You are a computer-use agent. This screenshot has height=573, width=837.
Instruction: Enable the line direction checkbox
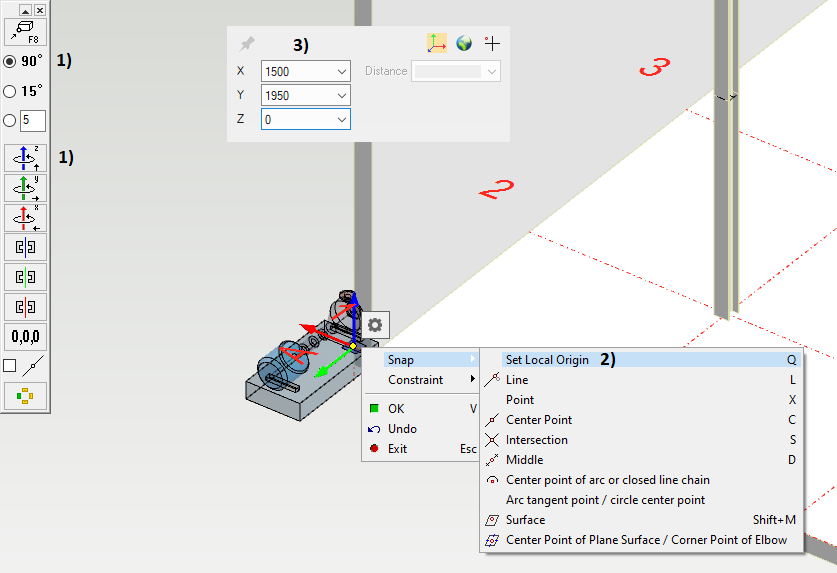[10, 366]
